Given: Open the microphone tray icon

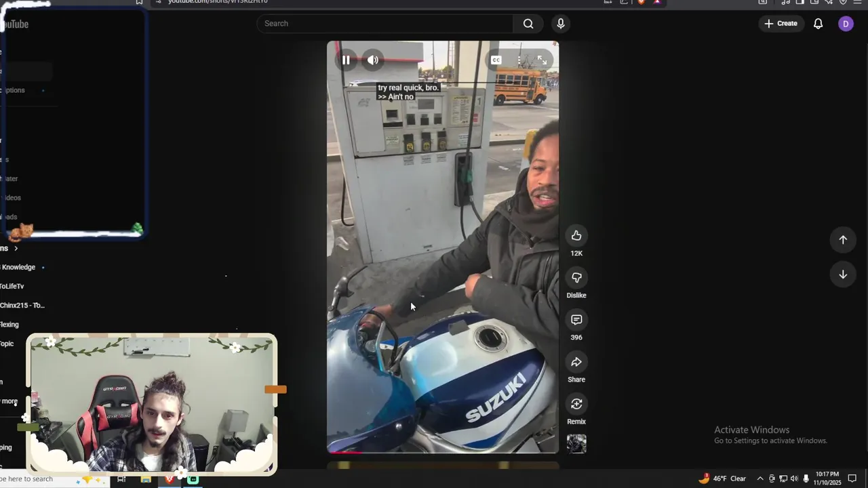Looking at the screenshot, I should [x=806, y=479].
